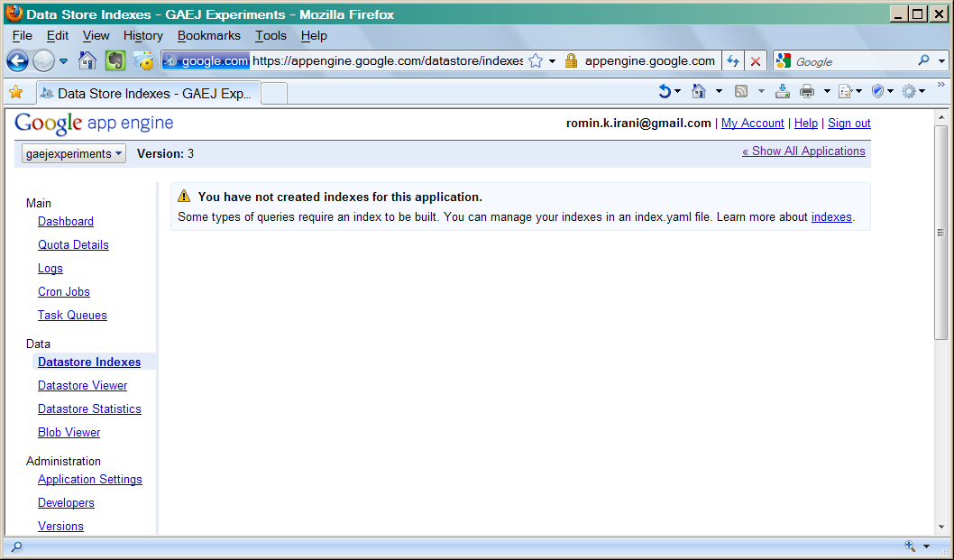The image size is (954, 560).
Task: Open the History menu
Action: tap(143, 36)
